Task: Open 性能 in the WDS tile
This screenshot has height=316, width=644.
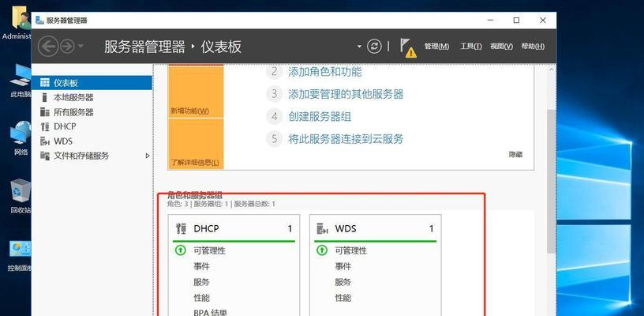Action: 343,298
